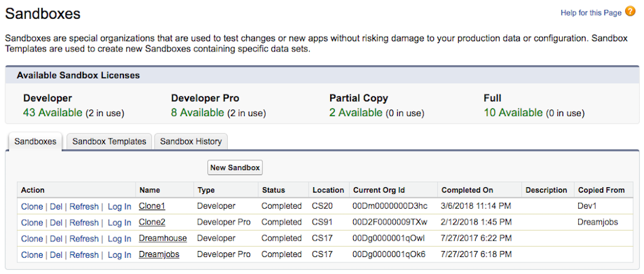Clone the Clone1 sandbox
Screen dimensions: 644x274
point(32,206)
